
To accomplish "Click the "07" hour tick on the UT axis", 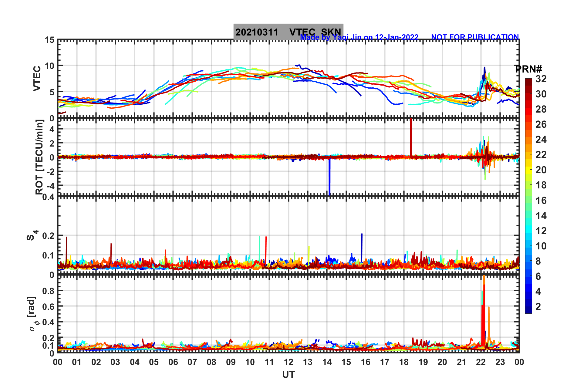I will pyautogui.click(x=192, y=362).
